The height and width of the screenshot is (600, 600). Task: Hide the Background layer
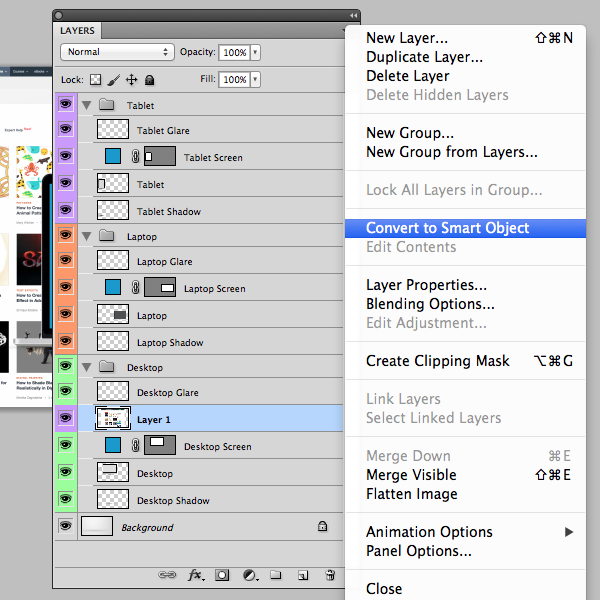(66, 526)
